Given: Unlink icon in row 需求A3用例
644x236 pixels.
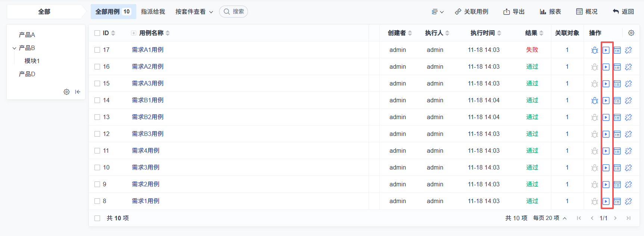Looking at the screenshot, I should 628,84.
